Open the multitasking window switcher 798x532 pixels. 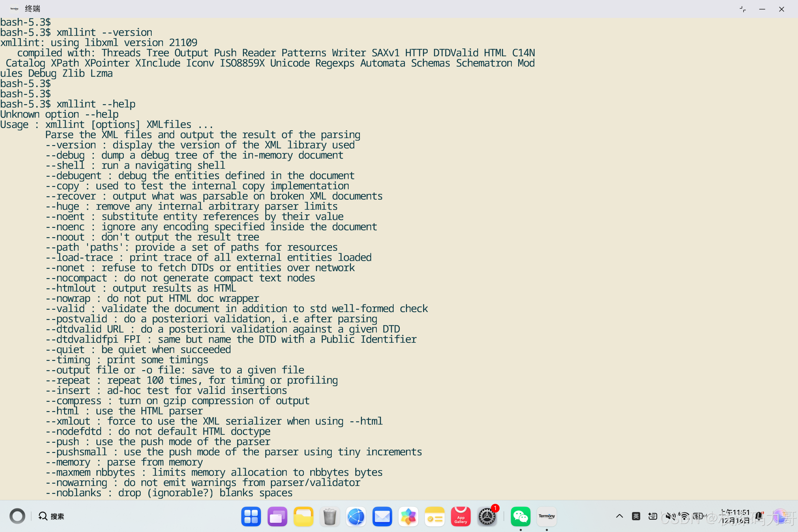point(277,516)
